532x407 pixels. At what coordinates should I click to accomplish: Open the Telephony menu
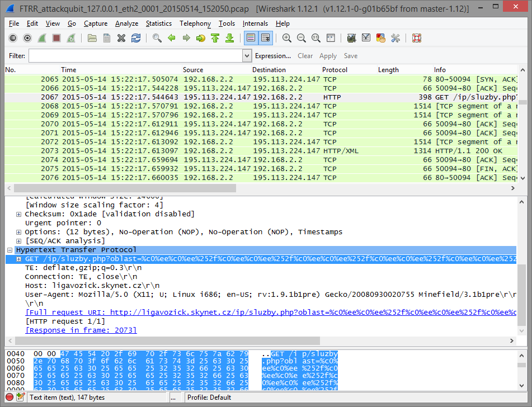point(195,23)
